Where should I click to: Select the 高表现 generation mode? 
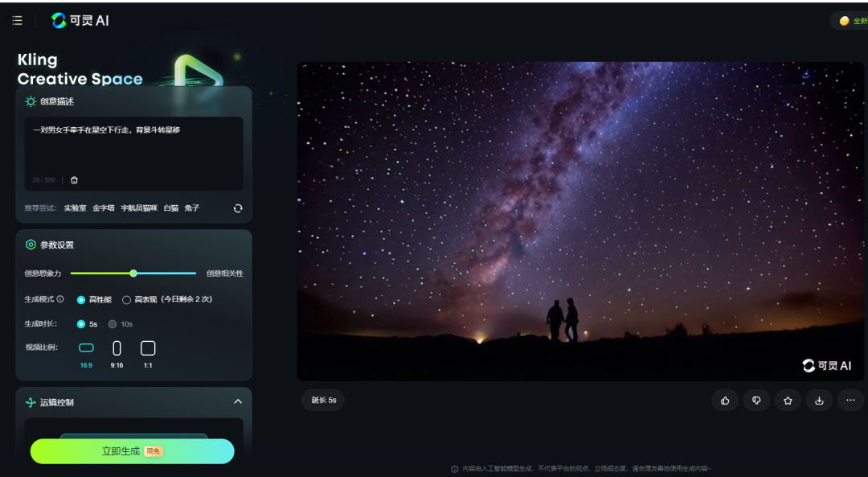126,300
